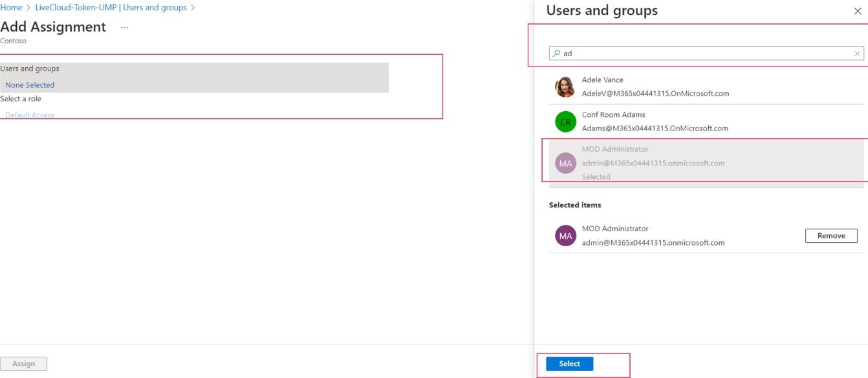The height and width of the screenshot is (378, 868).
Task: Click the MOD Administrator search result row
Action: point(706,163)
